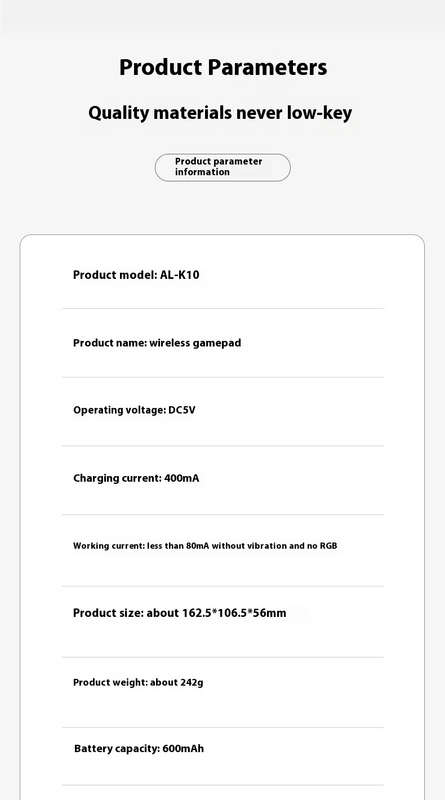The image size is (445, 800).
Task: Click the Quality materials never low-key subtitle
Action: click(x=220, y=113)
